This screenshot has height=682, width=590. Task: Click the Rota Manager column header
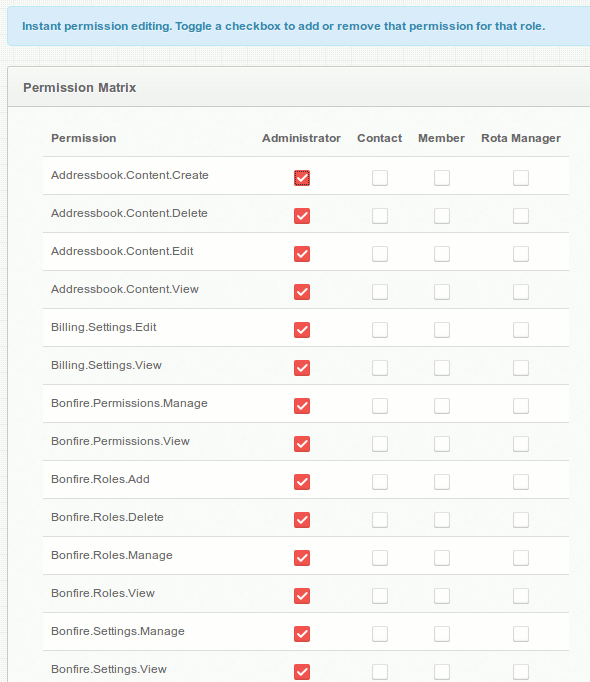521,138
